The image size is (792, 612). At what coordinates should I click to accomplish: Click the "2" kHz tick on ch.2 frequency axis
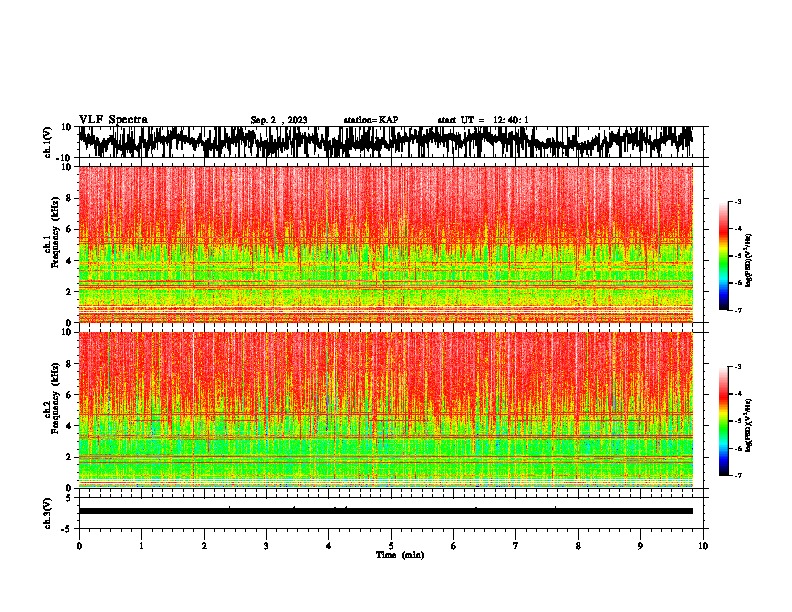coord(70,457)
